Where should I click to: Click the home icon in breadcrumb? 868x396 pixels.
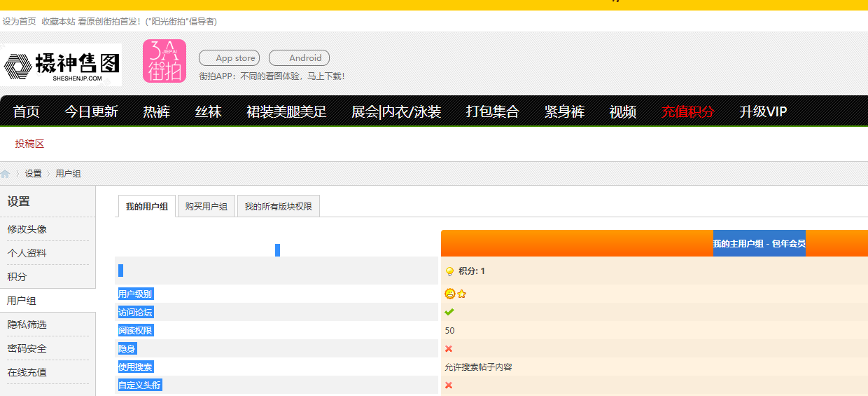coord(6,174)
